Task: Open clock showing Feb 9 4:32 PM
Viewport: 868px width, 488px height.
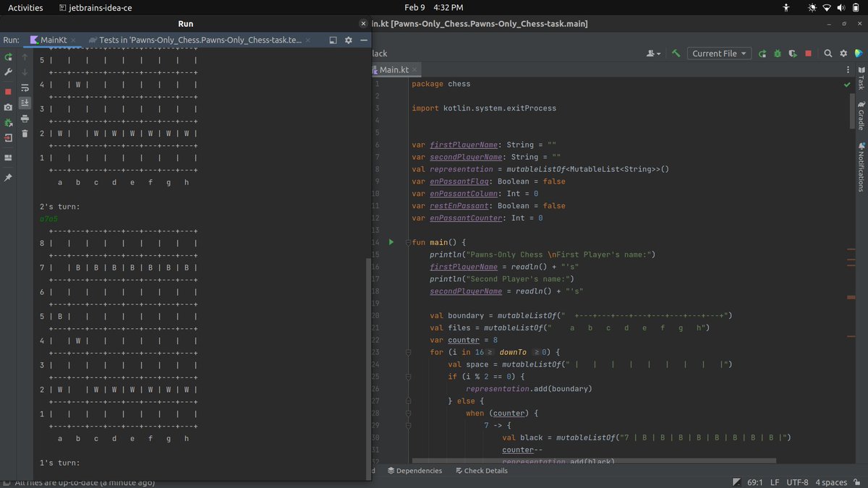Action: click(434, 8)
